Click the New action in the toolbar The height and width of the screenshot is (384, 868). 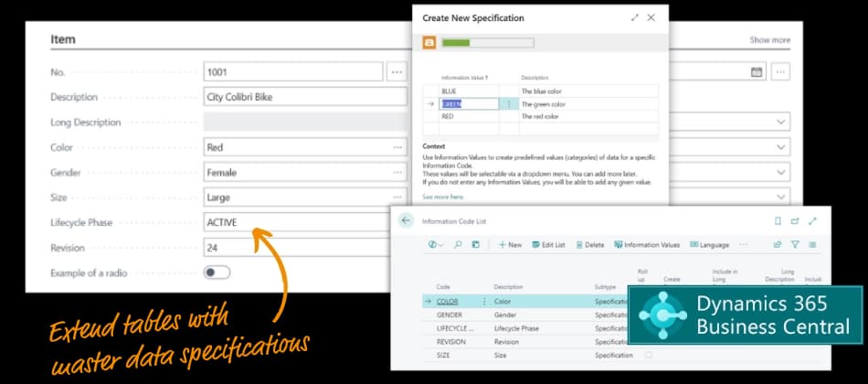(x=510, y=244)
